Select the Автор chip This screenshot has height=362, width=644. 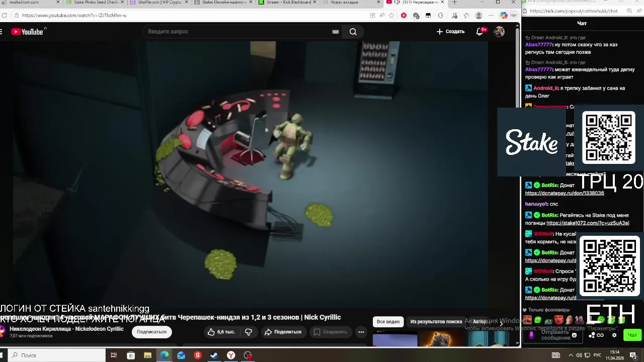479,322
